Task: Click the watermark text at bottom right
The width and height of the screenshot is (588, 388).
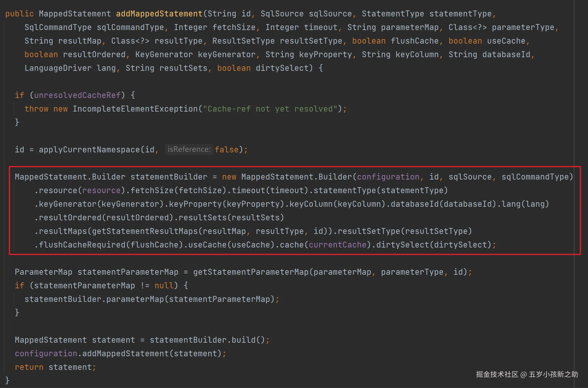Action: (527, 374)
